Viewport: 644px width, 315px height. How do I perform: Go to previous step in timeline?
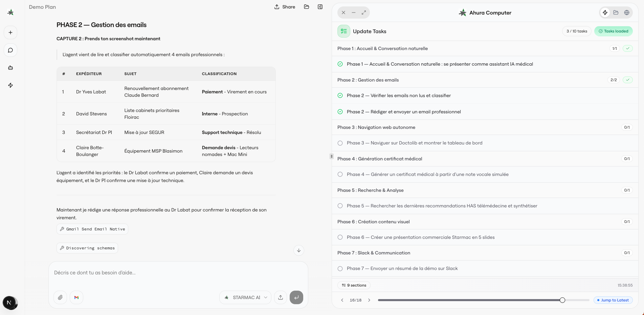tap(342, 300)
